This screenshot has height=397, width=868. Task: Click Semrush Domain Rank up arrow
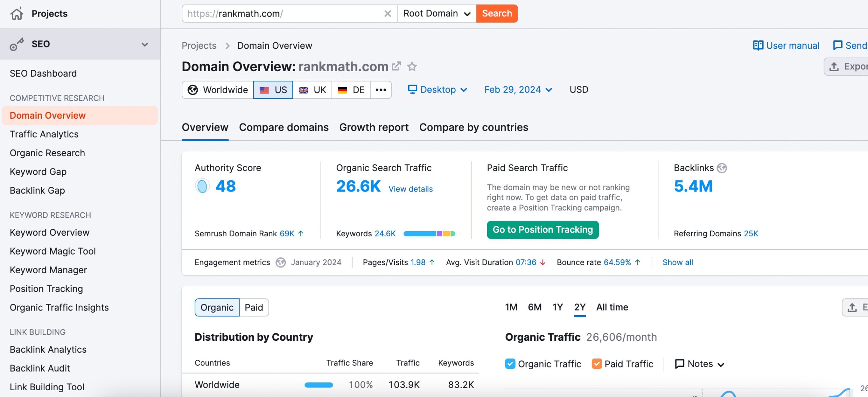point(300,234)
